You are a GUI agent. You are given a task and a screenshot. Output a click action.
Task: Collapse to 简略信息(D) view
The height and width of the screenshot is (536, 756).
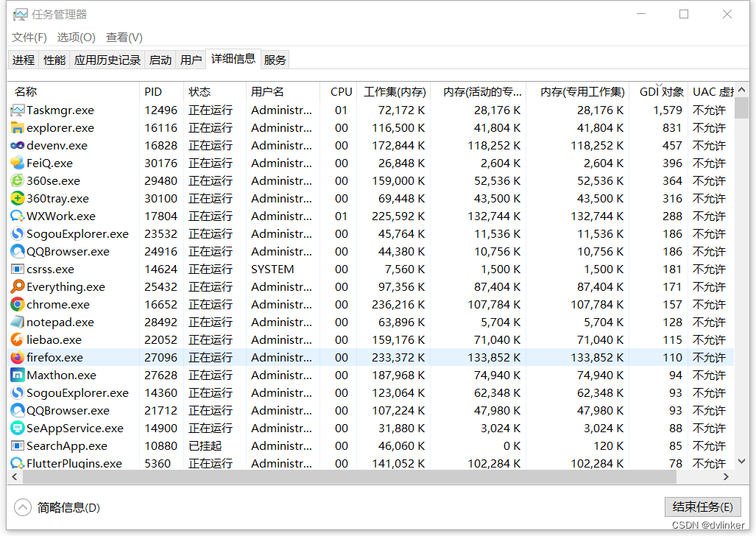click(57, 507)
